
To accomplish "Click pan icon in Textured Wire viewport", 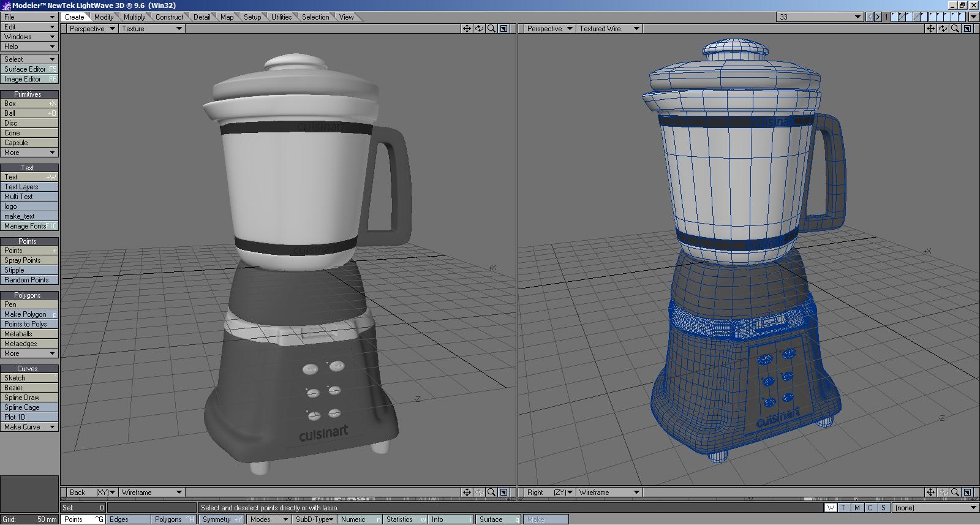I will 930,29.
